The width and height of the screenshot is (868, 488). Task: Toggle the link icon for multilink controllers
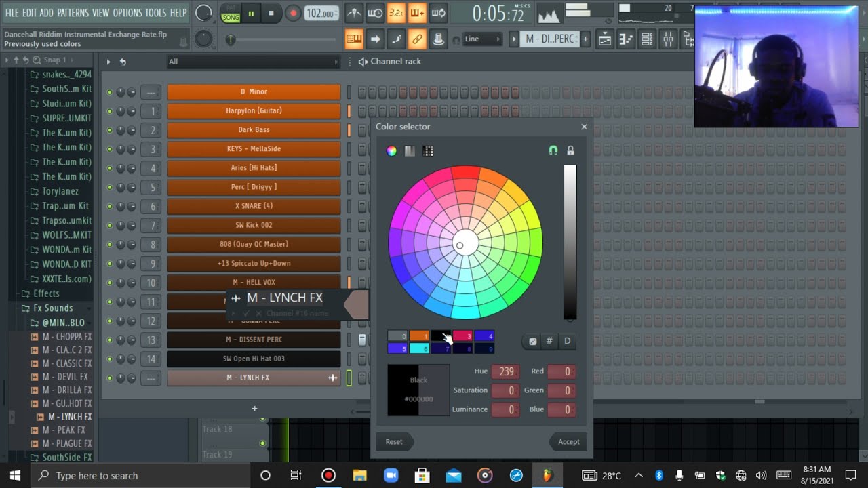click(417, 39)
